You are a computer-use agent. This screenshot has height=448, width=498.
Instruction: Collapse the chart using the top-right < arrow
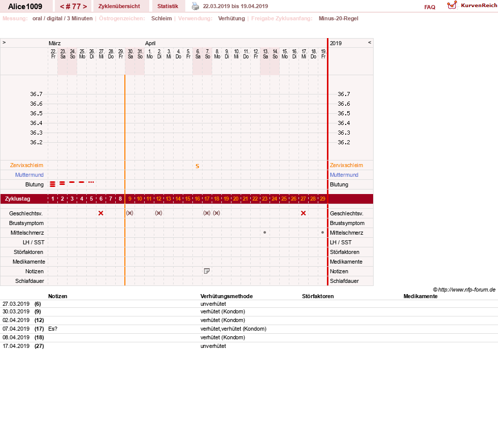[x=370, y=43]
